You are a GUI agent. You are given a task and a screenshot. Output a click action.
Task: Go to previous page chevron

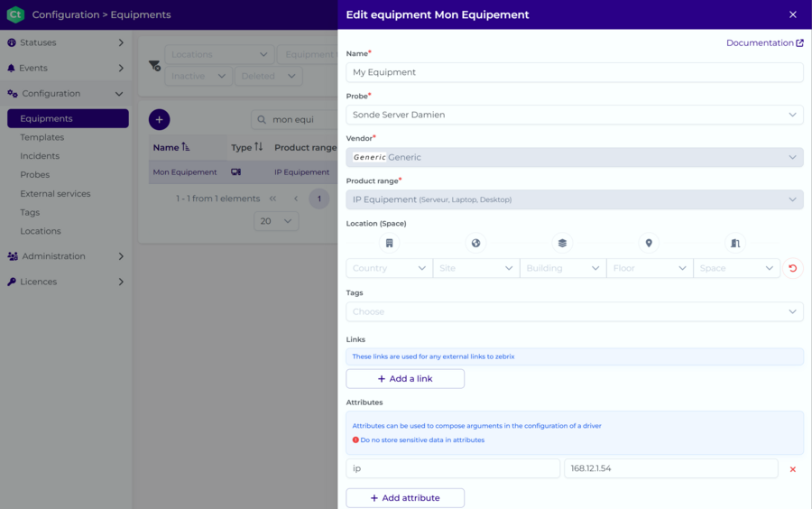pyautogui.click(x=296, y=199)
